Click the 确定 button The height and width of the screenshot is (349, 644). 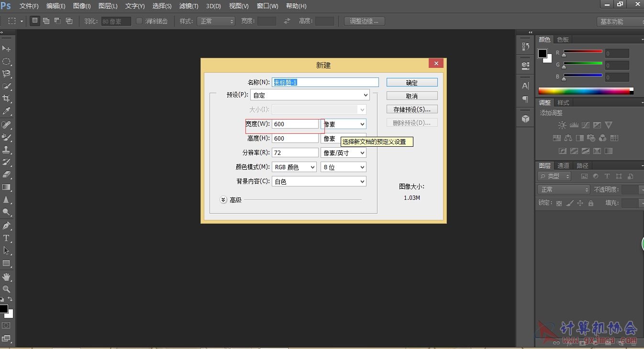[x=412, y=83]
